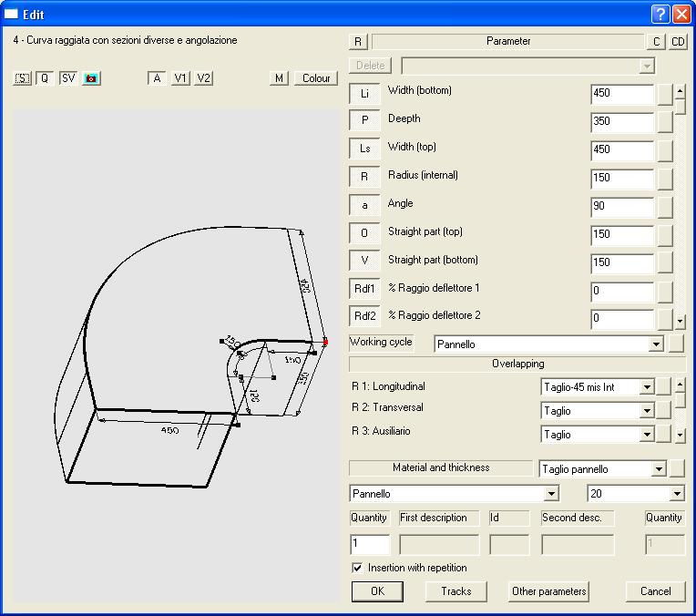Select the Q view button

tap(45, 78)
